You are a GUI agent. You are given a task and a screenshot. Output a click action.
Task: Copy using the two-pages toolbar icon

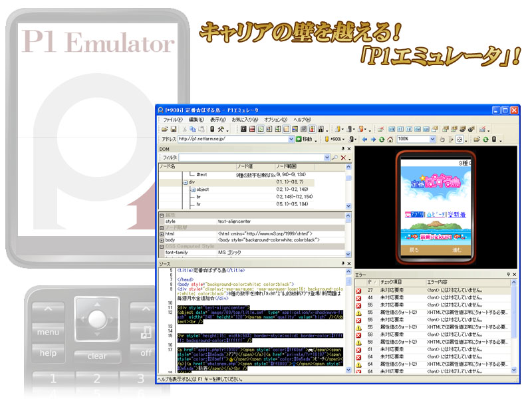pyautogui.click(x=193, y=129)
